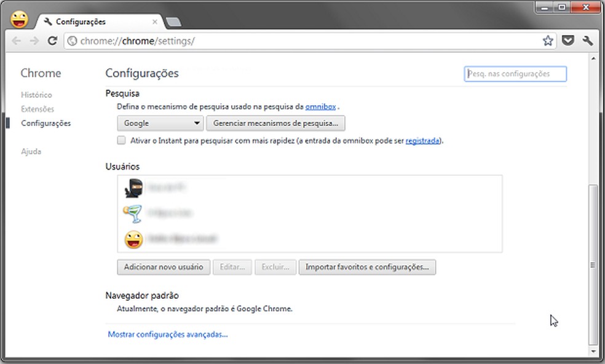Open Mostrar configurações avançadas link
The width and height of the screenshot is (605, 364).
[x=167, y=334]
